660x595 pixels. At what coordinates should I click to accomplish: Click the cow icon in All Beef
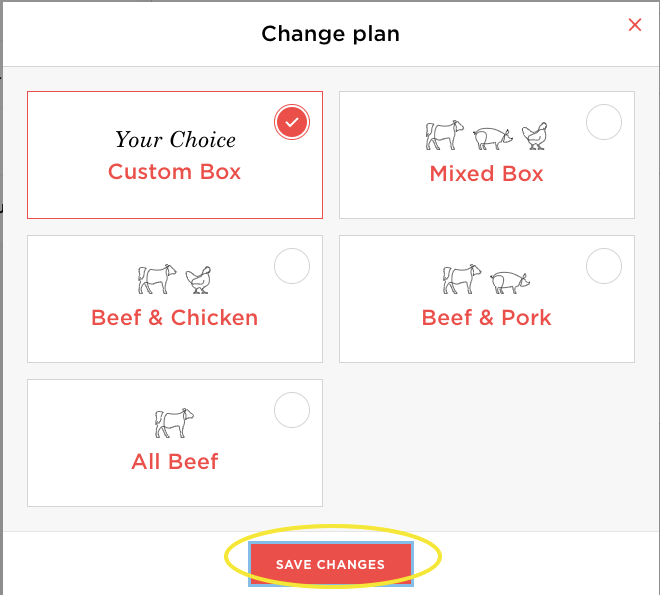click(x=174, y=423)
